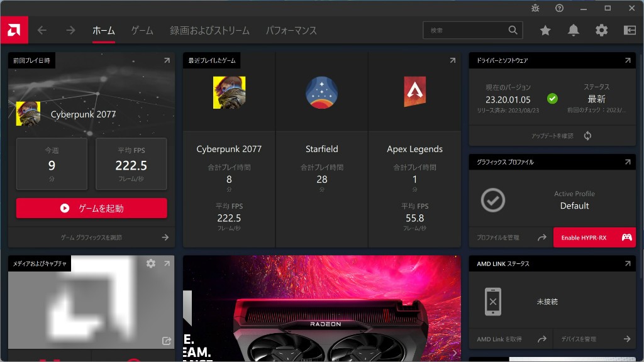644x362 pixels.
Task: Click the update check refresh icon
Action: (x=588, y=136)
